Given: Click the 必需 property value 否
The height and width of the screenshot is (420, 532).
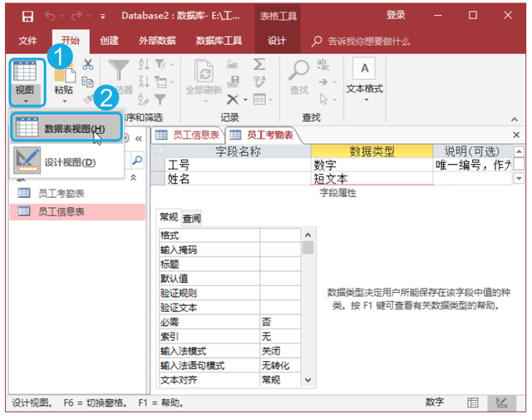Looking at the screenshot, I should 280,322.
